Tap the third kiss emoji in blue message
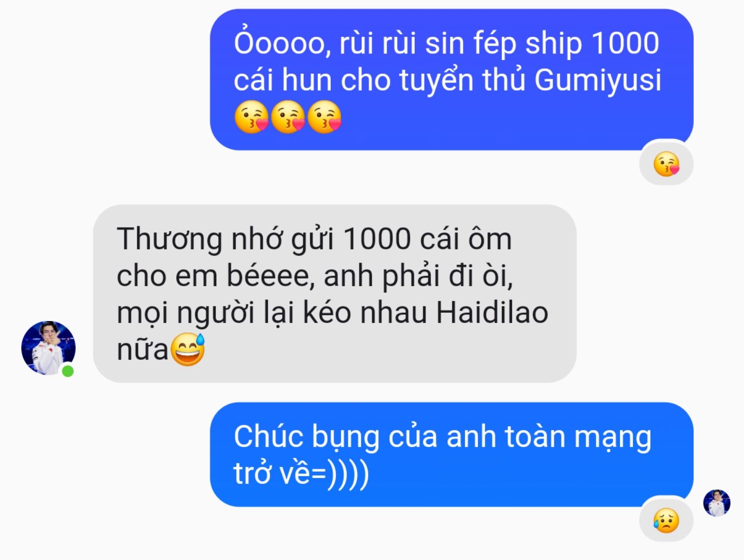 tap(325, 117)
